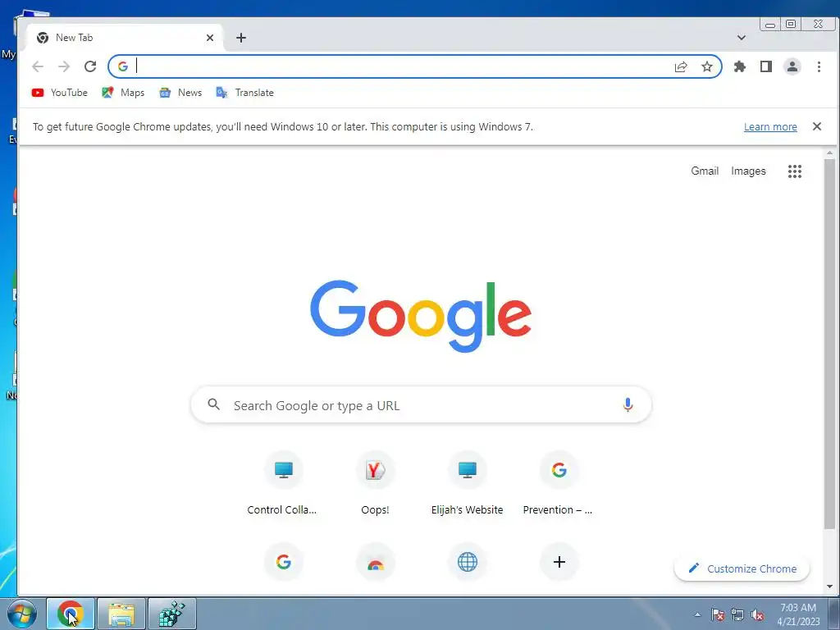Open the Prevention shortcut
The image size is (840, 630).
(x=559, y=484)
